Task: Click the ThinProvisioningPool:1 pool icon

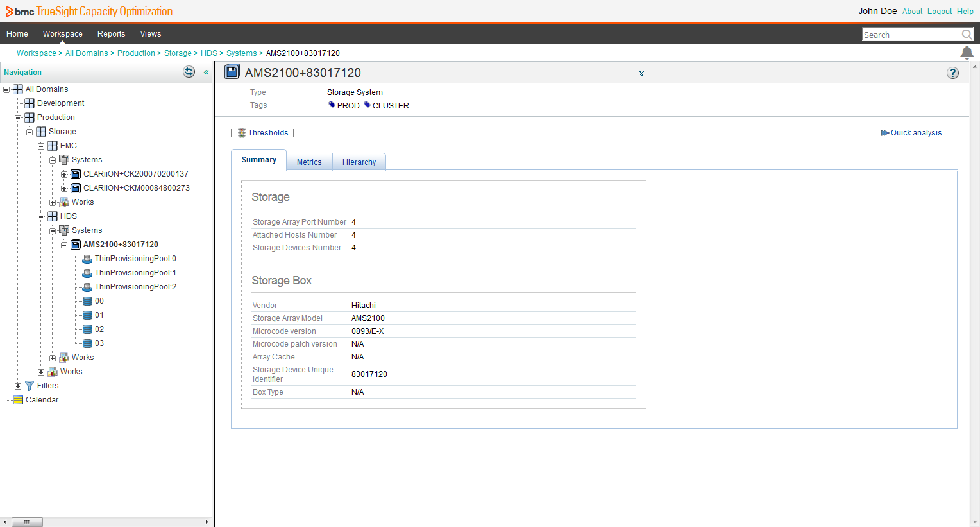Action: pyautogui.click(x=87, y=273)
